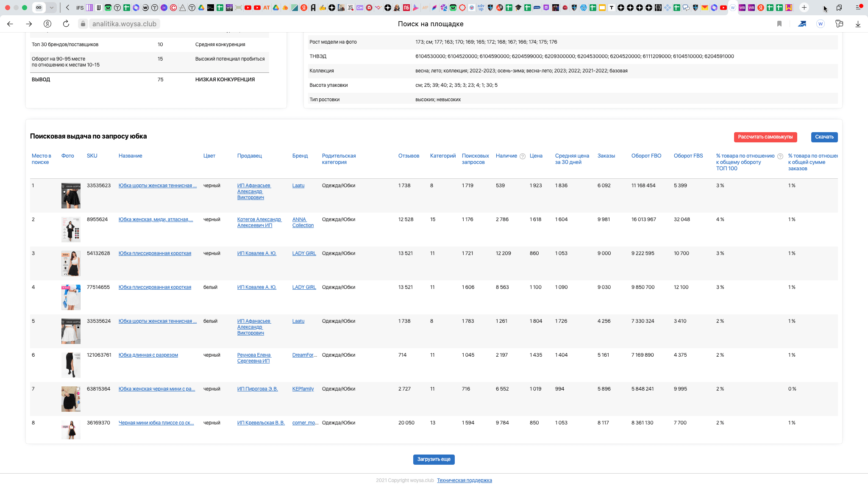Go back using the browser back arrow
The height and width of the screenshot is (488, 868).
point(10,24)
